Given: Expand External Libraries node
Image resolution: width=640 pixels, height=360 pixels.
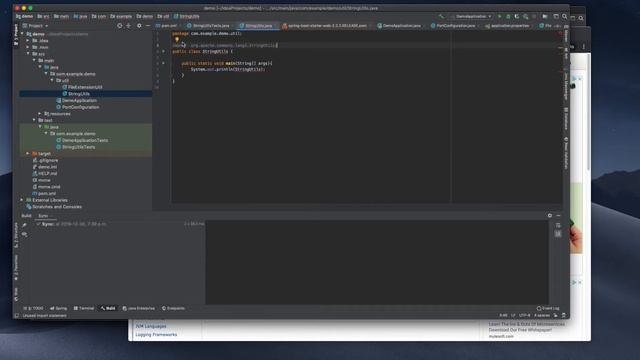Looking at the screenshot, I should tap(22, 200).
